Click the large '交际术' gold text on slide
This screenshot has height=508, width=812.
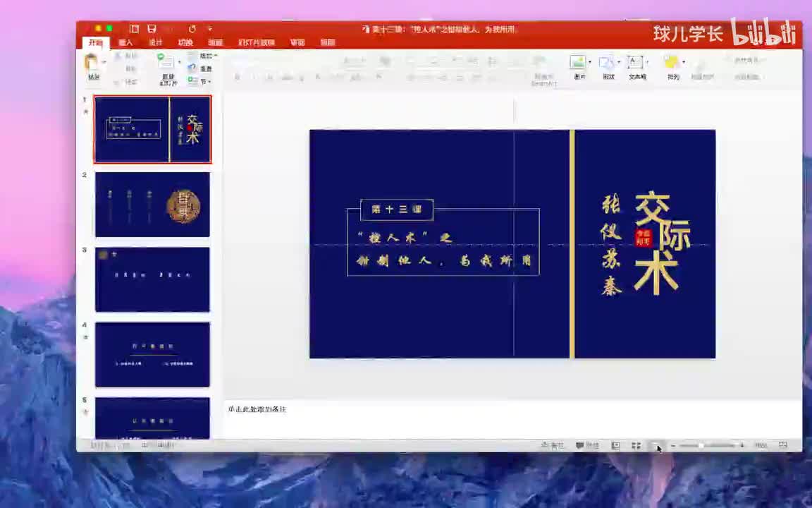coord(663,242)
